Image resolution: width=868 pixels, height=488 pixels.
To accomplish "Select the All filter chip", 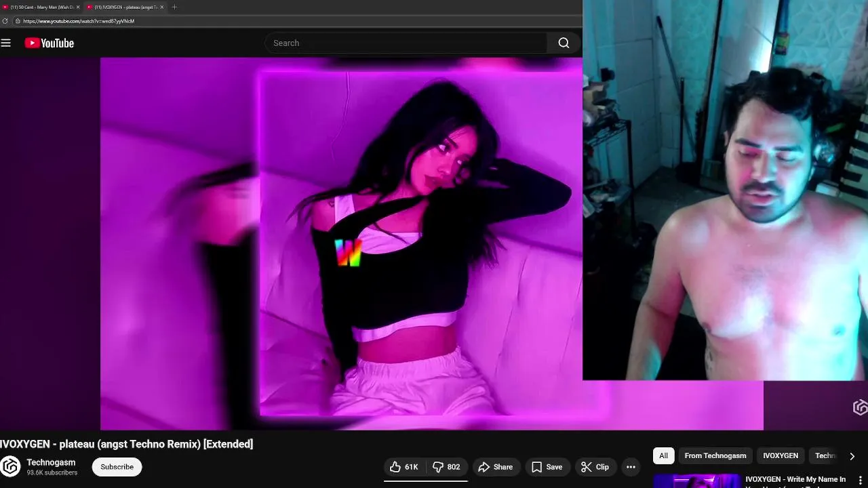I will pos(663,455).
